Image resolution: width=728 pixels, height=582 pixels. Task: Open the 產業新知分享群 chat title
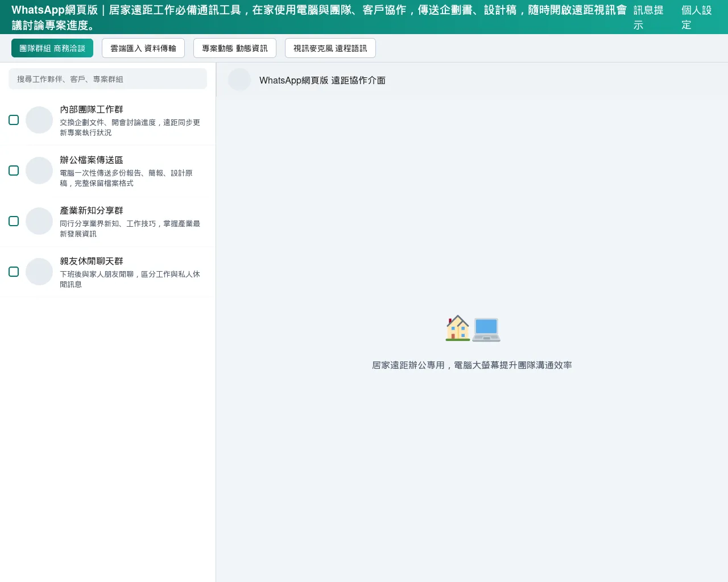[92, 210]
